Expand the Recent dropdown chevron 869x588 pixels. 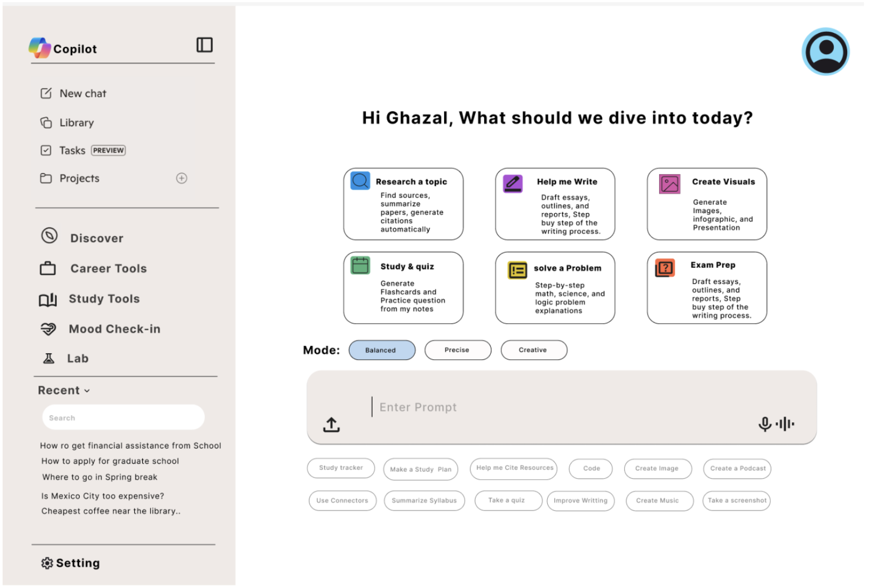pyautogui.click(x=87, y=391)
